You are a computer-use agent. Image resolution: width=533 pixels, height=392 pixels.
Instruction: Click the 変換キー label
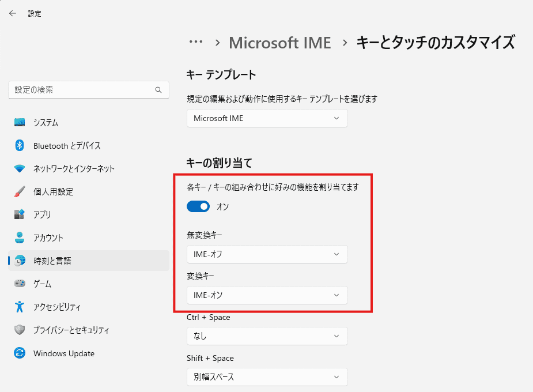tap(200, 276)
